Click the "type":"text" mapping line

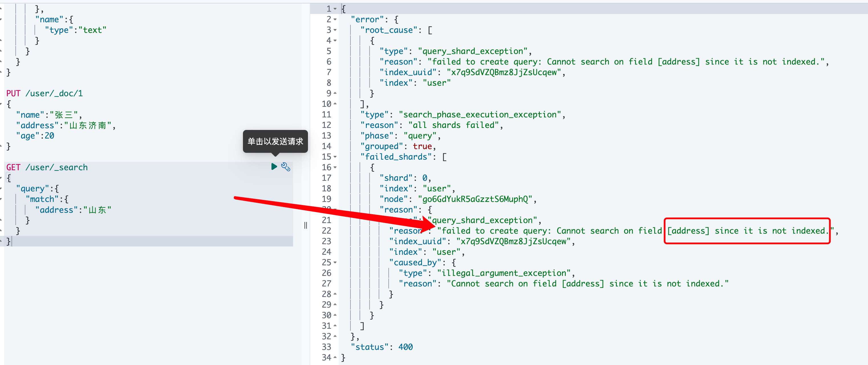[x=76, y=30]
